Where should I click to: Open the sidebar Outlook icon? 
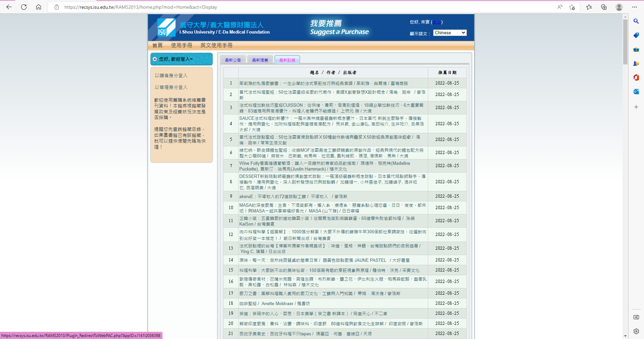pyautogui.click(x=636, y=92)
